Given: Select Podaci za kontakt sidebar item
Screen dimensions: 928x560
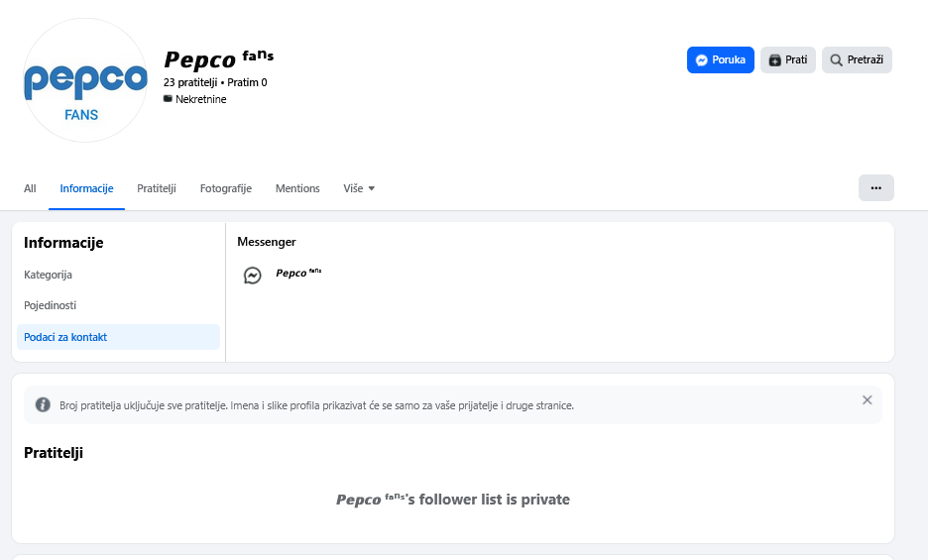Looking at the screenshot, I should click(x=65, y=337).
